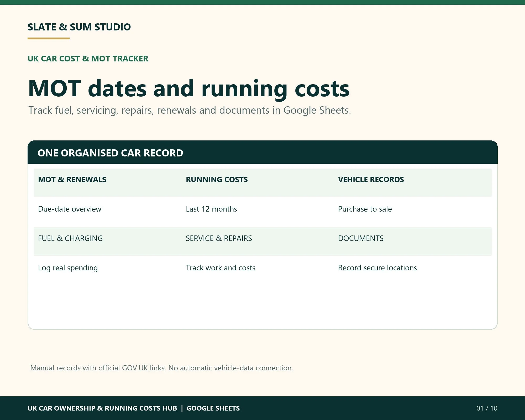Select the UK CAR COST & MOT TRACKER label

tap(88, 59)
